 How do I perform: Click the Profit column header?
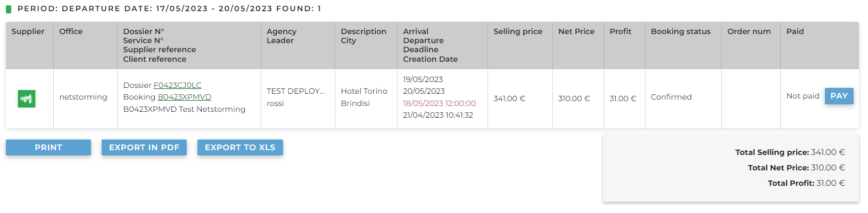coord(621,31)
